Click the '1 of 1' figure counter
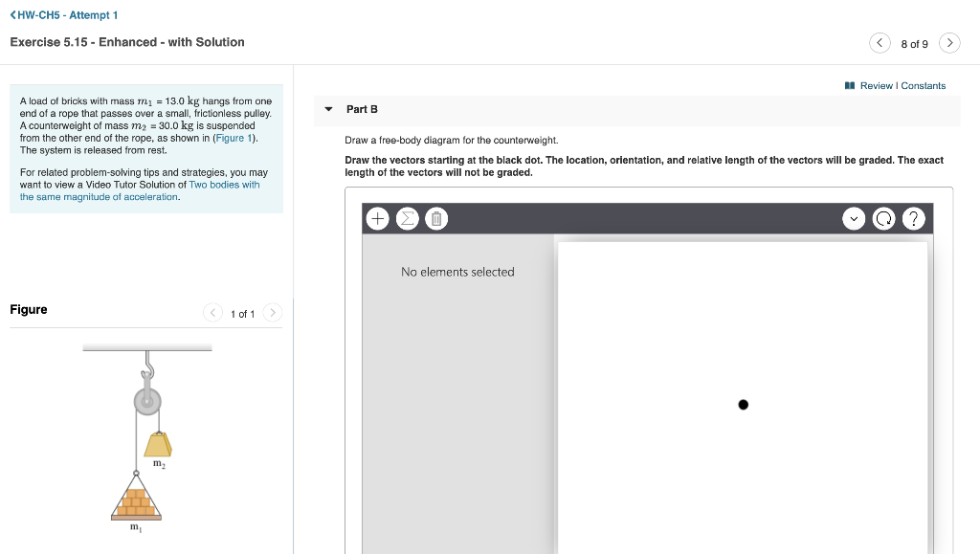Screen dimensions: 980x554 click(242, 314)
